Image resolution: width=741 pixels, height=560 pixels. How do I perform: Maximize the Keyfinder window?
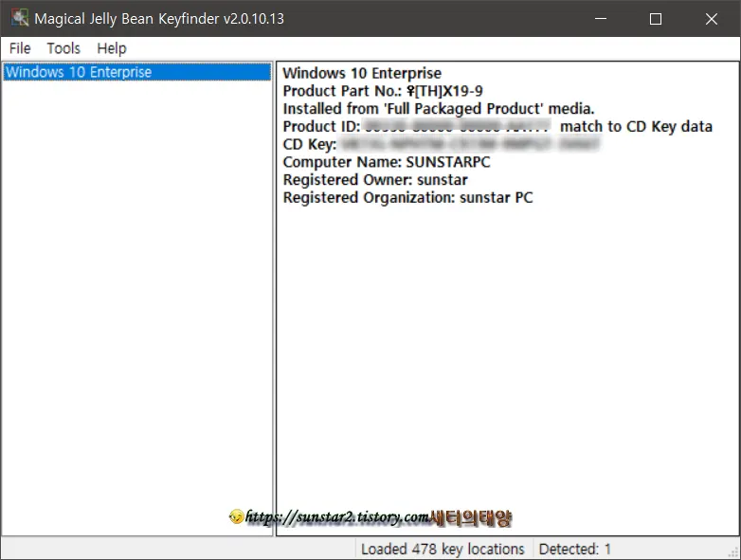pos(656,18)
